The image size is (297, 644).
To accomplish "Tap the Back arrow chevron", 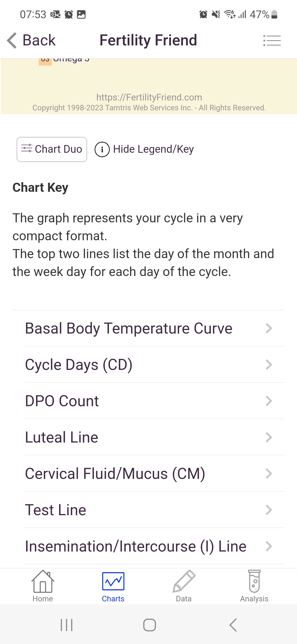I will [12, 40].
